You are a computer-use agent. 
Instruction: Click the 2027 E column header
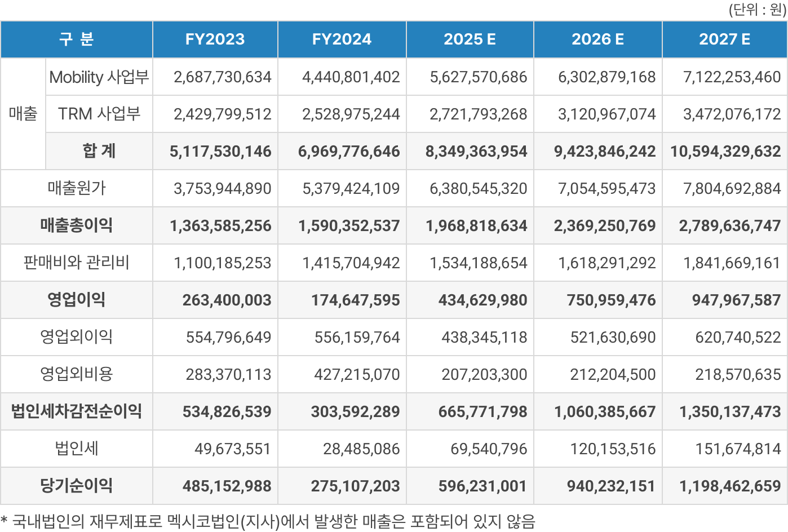tap(724, 39)
